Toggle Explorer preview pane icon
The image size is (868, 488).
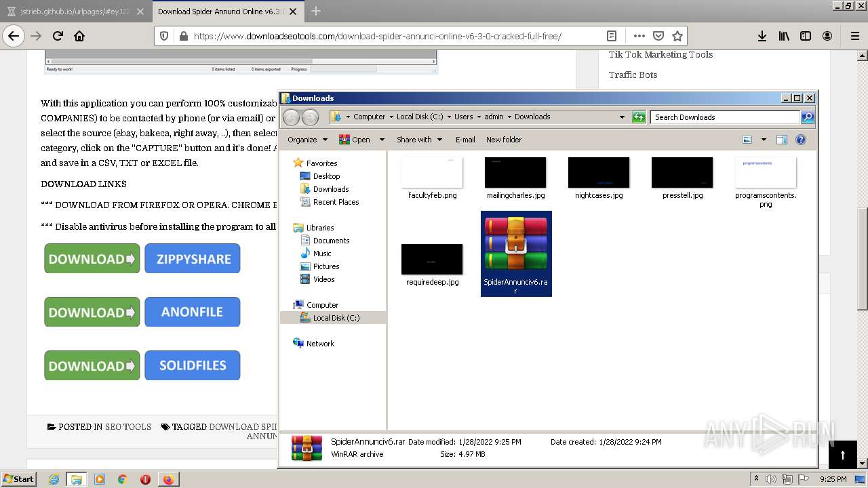click(781, 140)
